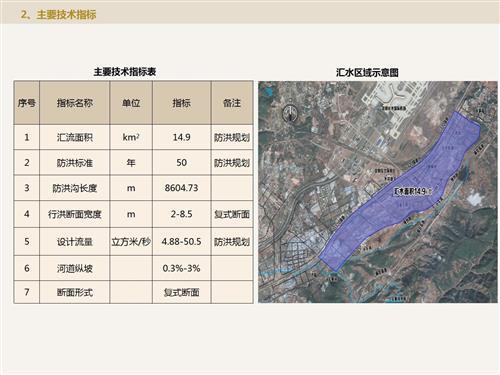This screenshot has width=500, height=375.
Task: Select the 主要技术指标表 table title
Action: [x=125, y=72]
